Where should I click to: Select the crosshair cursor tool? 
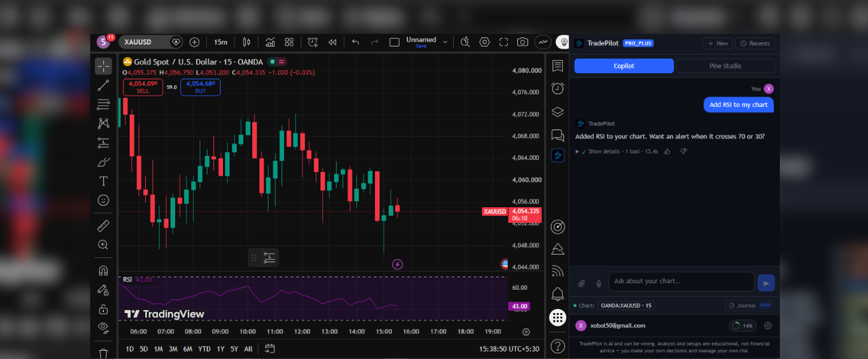click(x=103, y=66)
